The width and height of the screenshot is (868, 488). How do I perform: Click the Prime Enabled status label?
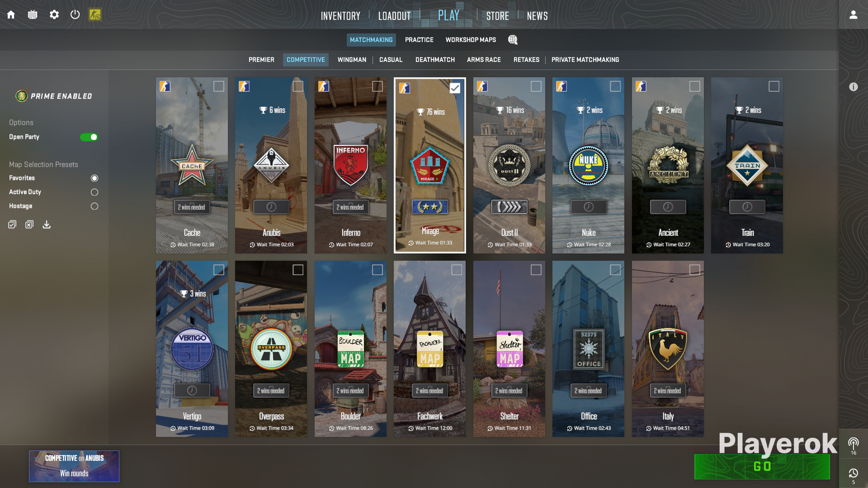tap(54, 96)
